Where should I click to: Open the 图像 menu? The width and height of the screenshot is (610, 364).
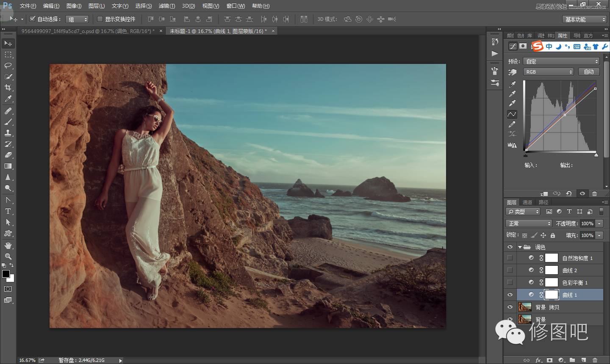[74, 6]
